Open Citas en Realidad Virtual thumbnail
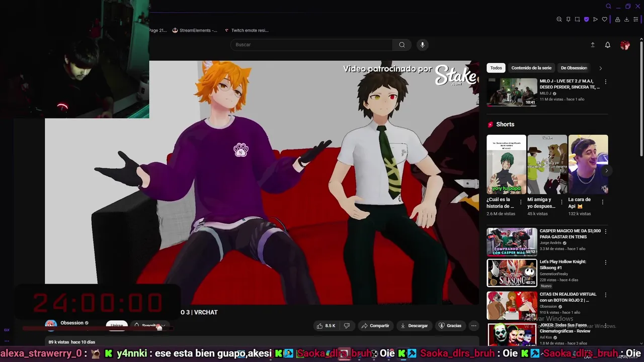 click(512, 305)
